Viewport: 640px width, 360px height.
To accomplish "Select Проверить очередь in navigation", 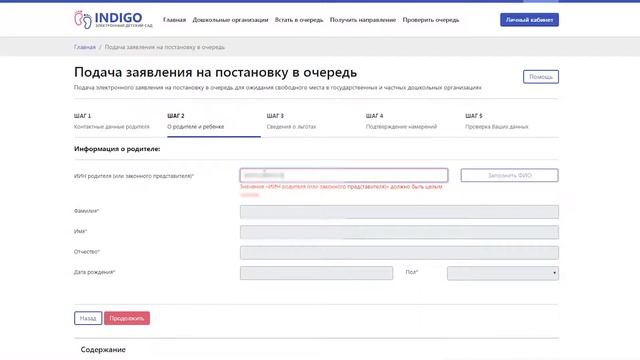I will tap(431, 20).
